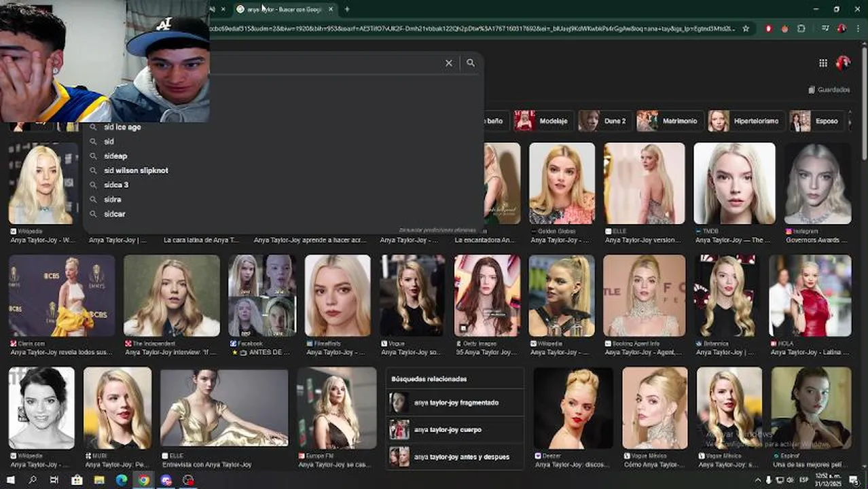Choose the 'sid' search suggestion
868x489 pixels.
(x=283, y=141)
